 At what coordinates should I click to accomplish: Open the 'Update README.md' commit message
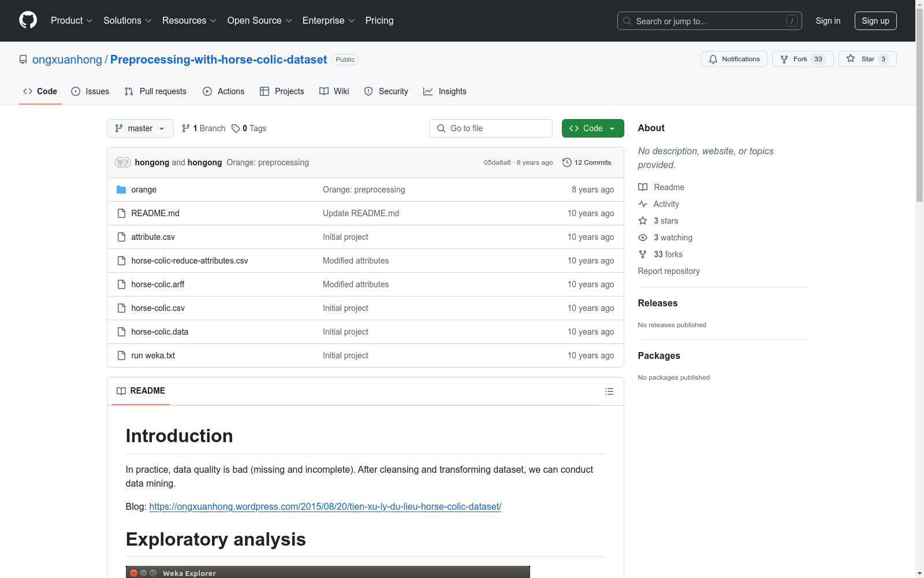(361, 213)
